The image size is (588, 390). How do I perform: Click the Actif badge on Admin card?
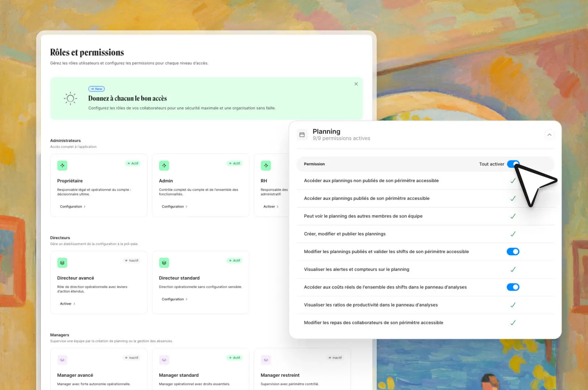234,163
